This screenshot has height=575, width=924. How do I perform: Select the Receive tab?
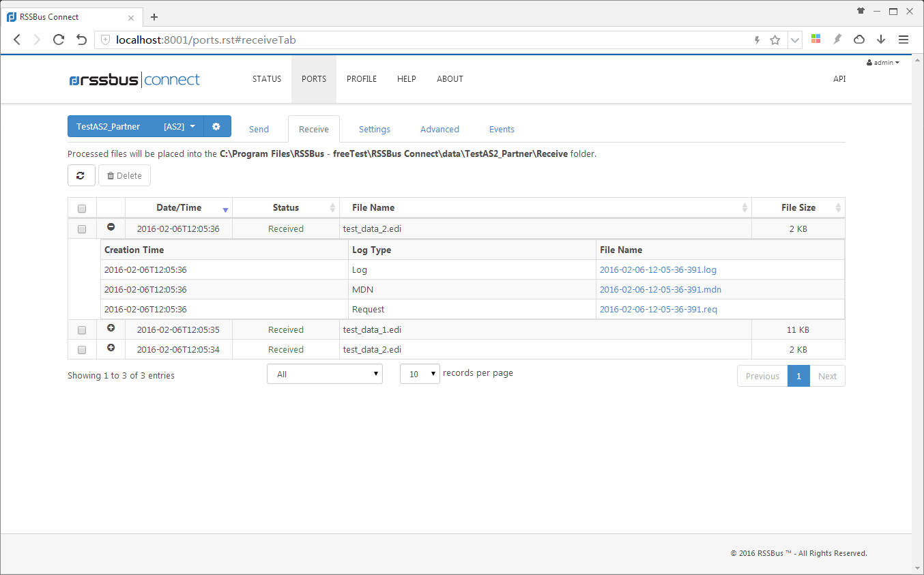(314, 129)
